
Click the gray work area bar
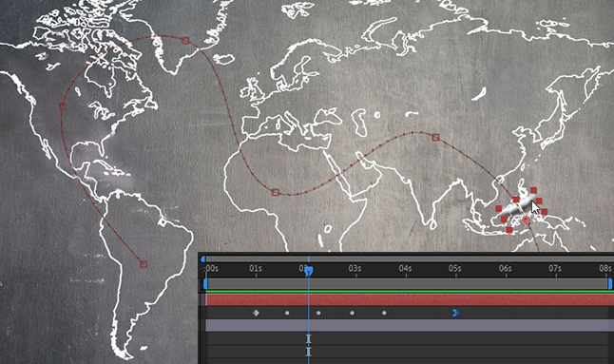[x=408, y=284]
